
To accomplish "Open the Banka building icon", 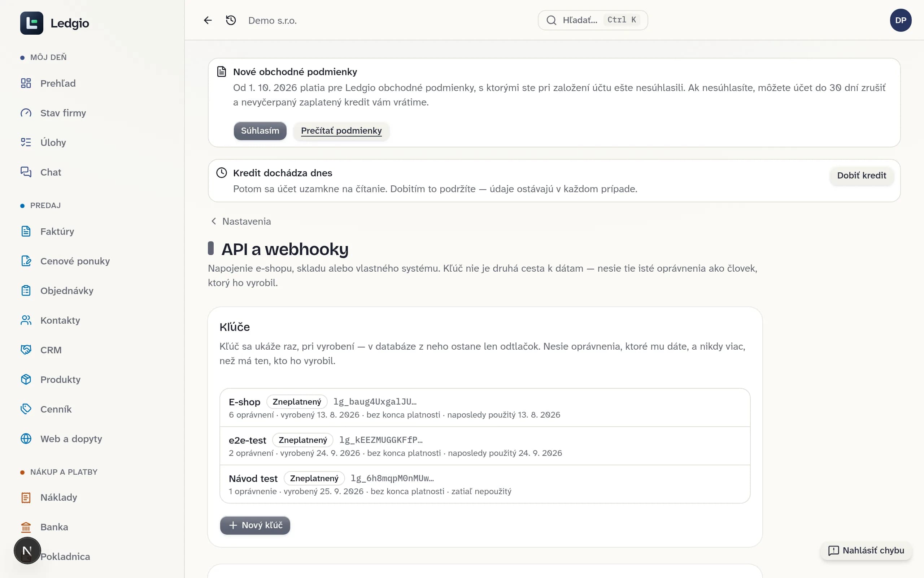I will point(26,527).
